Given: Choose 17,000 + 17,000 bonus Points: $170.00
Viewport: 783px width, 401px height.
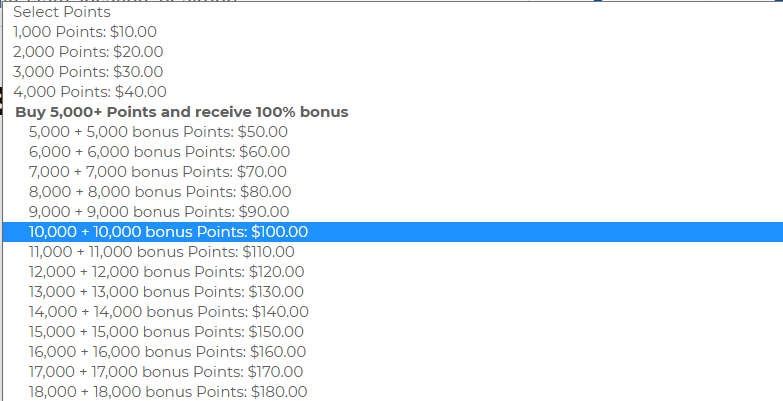Looking at the screenshot, I should 167,372.
